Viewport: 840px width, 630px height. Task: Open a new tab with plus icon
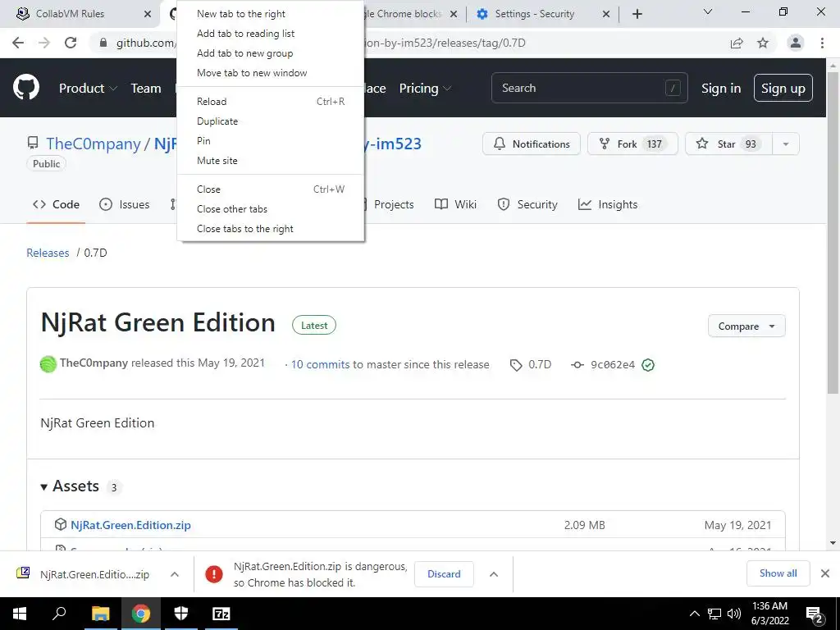(637, 14)
